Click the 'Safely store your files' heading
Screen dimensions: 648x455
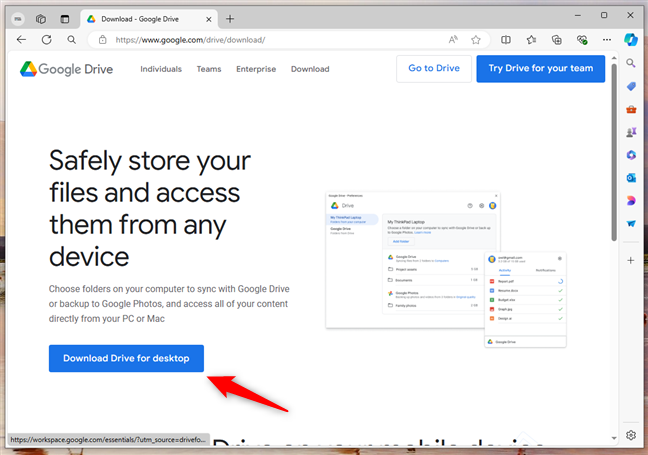click(x=150, y=208)
